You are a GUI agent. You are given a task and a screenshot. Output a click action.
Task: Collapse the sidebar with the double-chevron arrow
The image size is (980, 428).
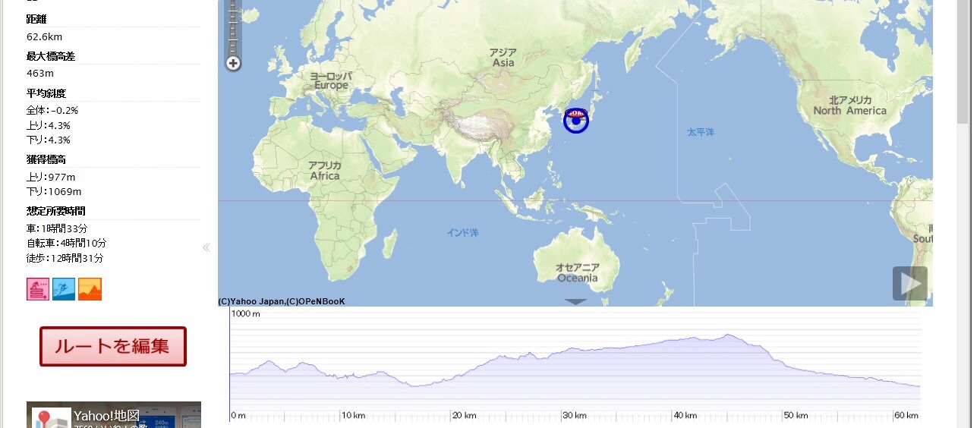[x=206, y=247]
